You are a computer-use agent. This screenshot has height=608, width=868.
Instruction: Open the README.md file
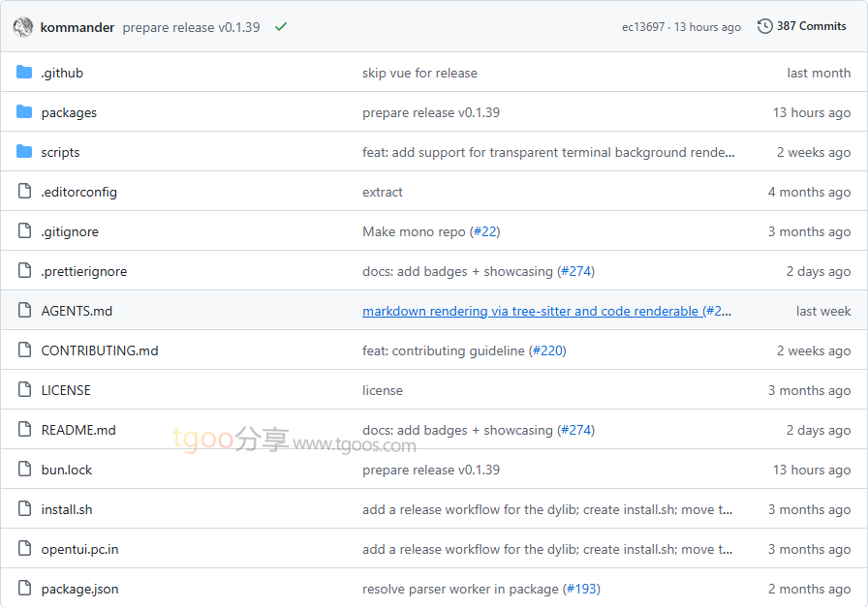78,430
